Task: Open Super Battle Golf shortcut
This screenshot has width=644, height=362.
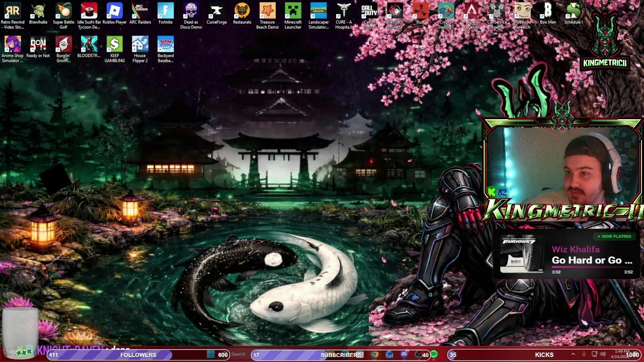Action: pyautogui.click(x=63, y=16)
